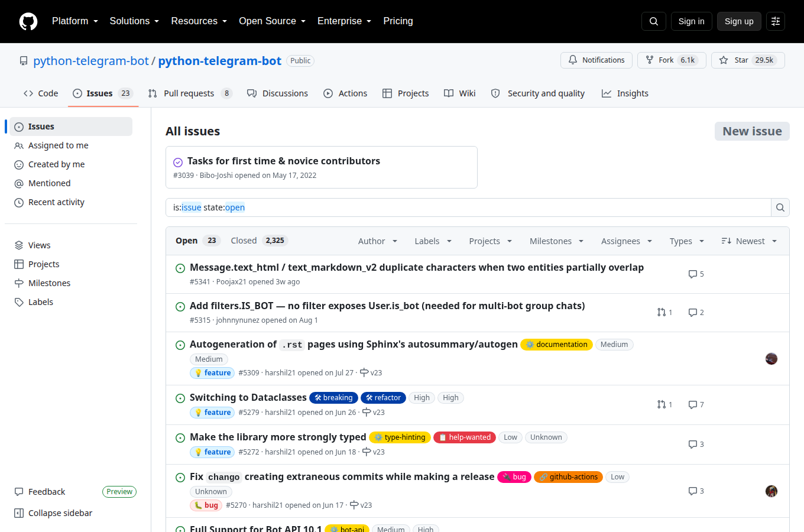Viewport: 804px width, 532px height.
Task: Create a New issue
Action: tap(752, 131)
